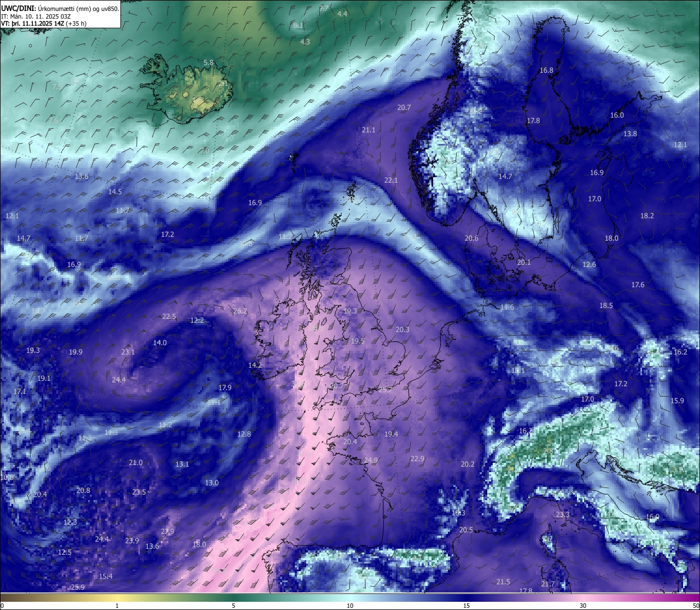Click the 21.1 value in the Norwegian Sea

tap(369, 130)
